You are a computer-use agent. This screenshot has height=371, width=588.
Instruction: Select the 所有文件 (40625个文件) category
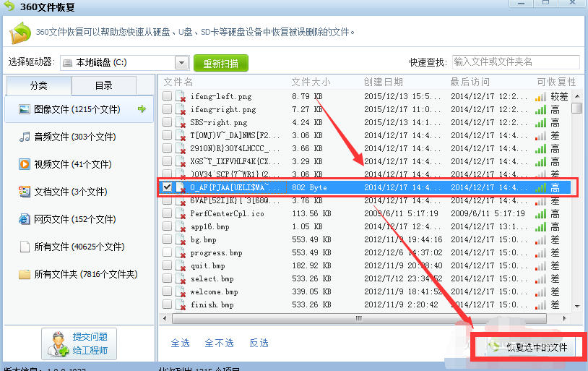click(x=79, y=247)
